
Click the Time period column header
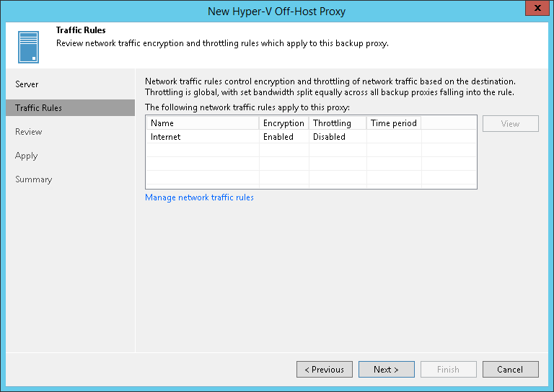click(x=393, y=123)
